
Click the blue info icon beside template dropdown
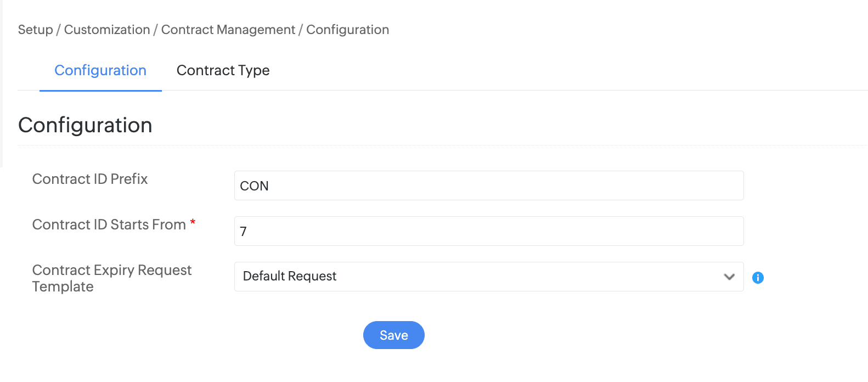pos(758,278)
